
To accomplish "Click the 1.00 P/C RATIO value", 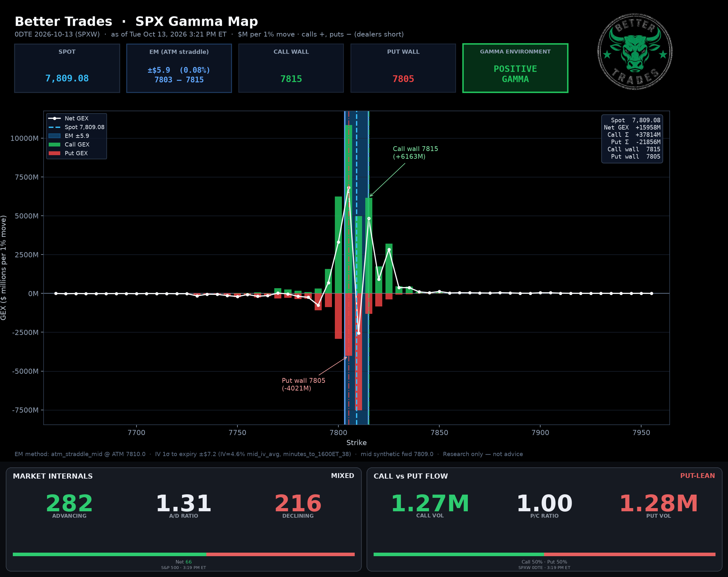I will click(544, 503).
